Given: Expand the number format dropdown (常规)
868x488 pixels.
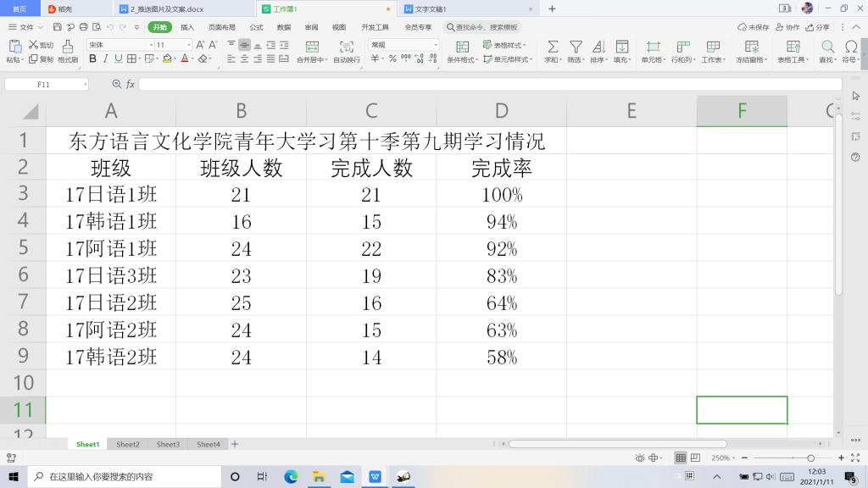Looking at the screenshot, I should pyautogui.click(x=436, y=45).
